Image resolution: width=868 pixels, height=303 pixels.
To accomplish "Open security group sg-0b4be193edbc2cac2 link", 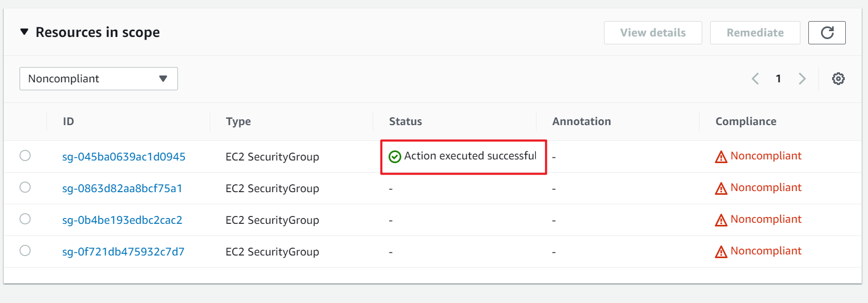I will pyautogui.click(x=122, y=220).
